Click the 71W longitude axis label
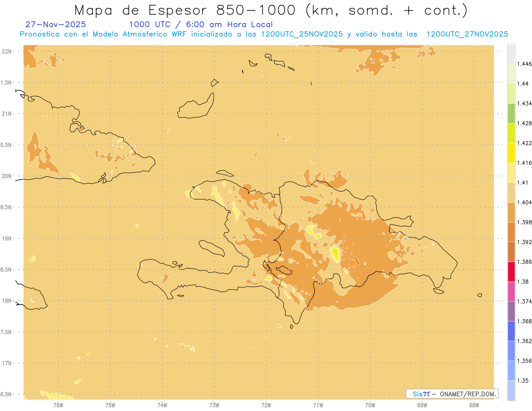This screenshot has width=532, height=411. [318, 405]
